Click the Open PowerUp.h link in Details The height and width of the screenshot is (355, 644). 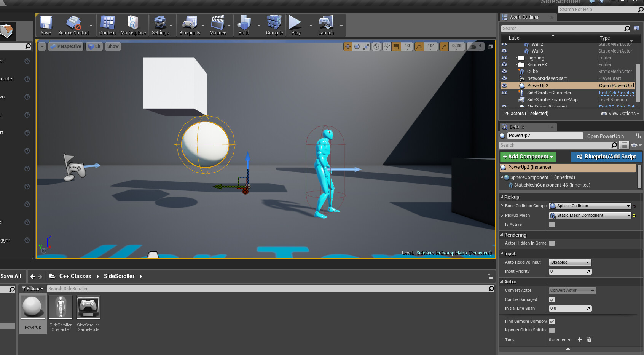pyautogui.click(x=606, y=136)
